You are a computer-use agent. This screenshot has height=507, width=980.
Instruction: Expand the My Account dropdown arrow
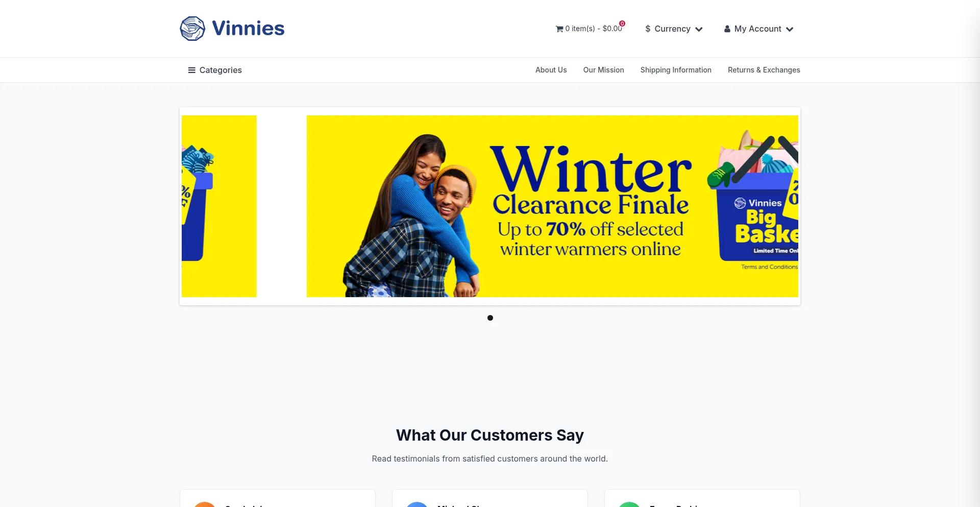coord(790,29)
